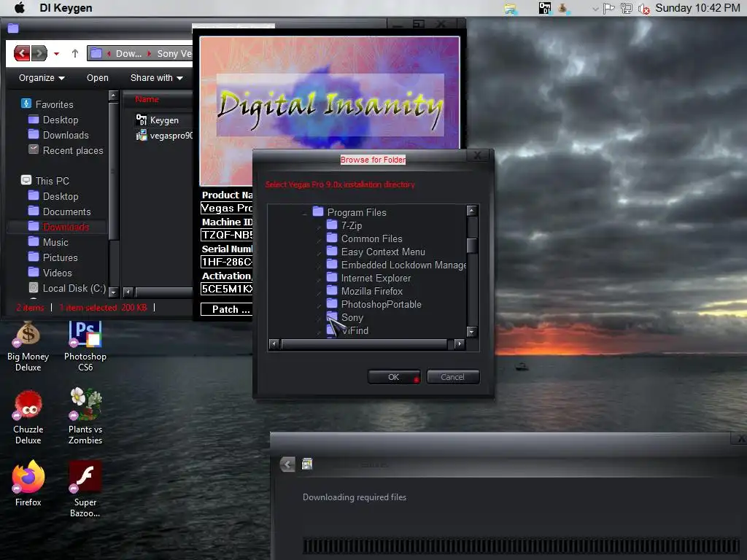Click the Machine ID field in the keygen
The width and height of the screenshot is (747, 560).
tap(227, 235)
